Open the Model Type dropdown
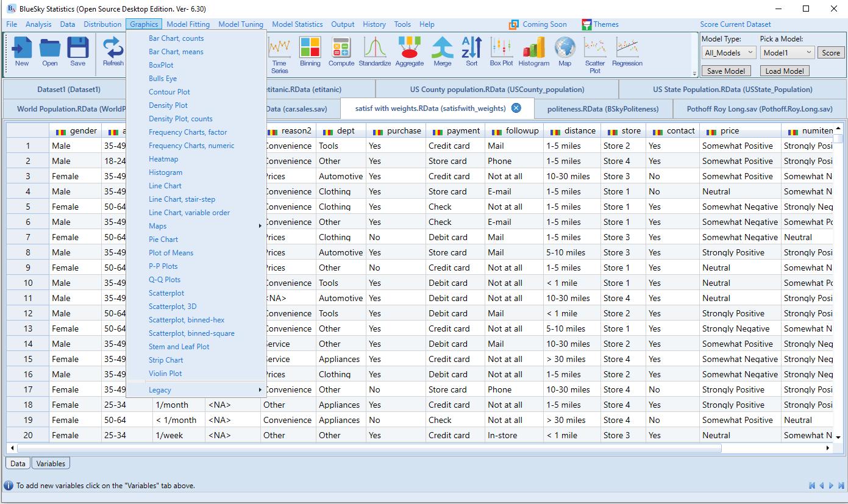 tap(729, 52)
